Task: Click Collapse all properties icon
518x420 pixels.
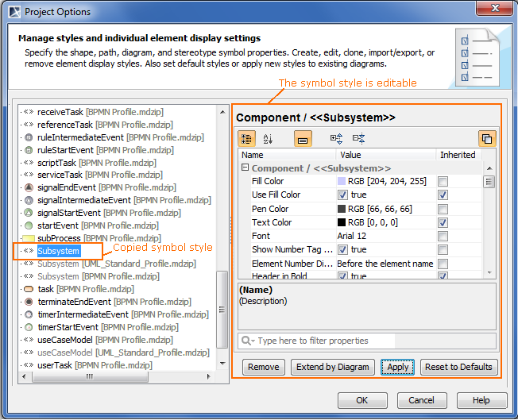Action: pos(358,139)
